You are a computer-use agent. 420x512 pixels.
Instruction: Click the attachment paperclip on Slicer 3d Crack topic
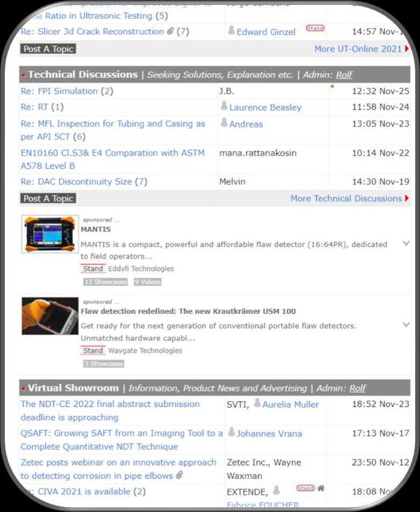(x=170, y=31)
